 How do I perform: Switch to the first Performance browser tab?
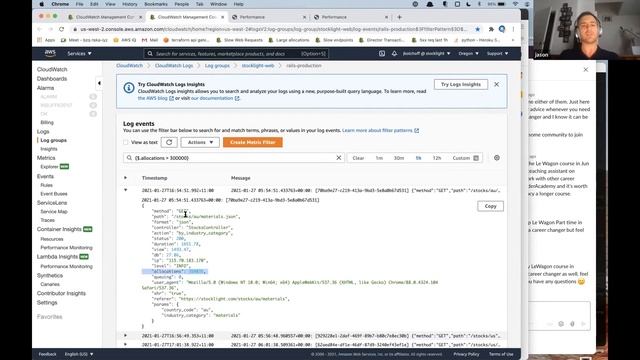click(x=269, y=17)
